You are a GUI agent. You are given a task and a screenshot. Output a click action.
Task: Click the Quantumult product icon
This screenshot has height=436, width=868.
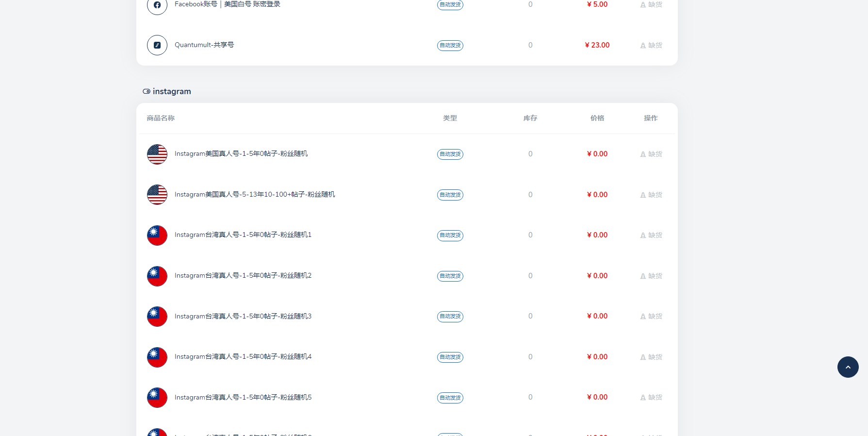click(x=157, y=45)
